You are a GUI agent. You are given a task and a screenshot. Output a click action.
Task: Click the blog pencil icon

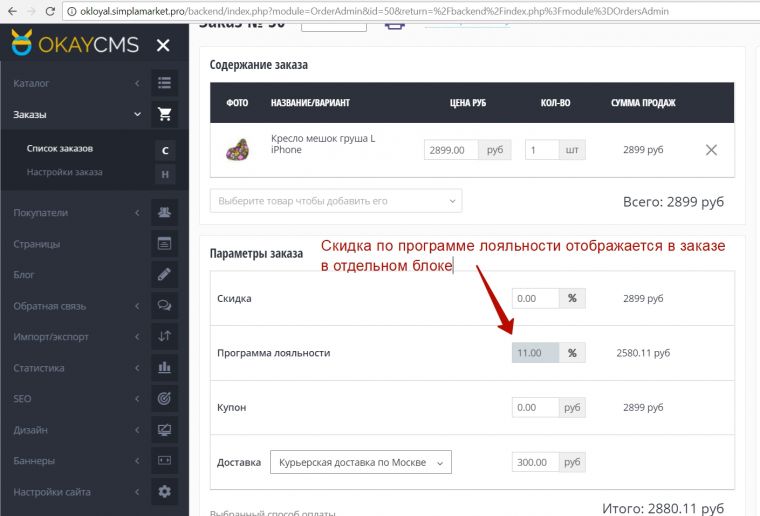(x=164, y=274)
